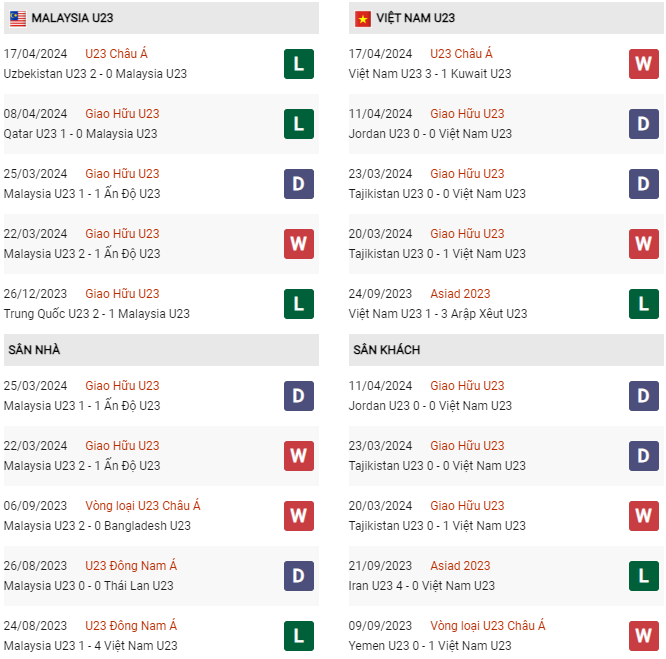Open Asiad 2023 link dated 21/09/2023
The image size is (666, 659).
pyautogui.click(x=460, y=566)
